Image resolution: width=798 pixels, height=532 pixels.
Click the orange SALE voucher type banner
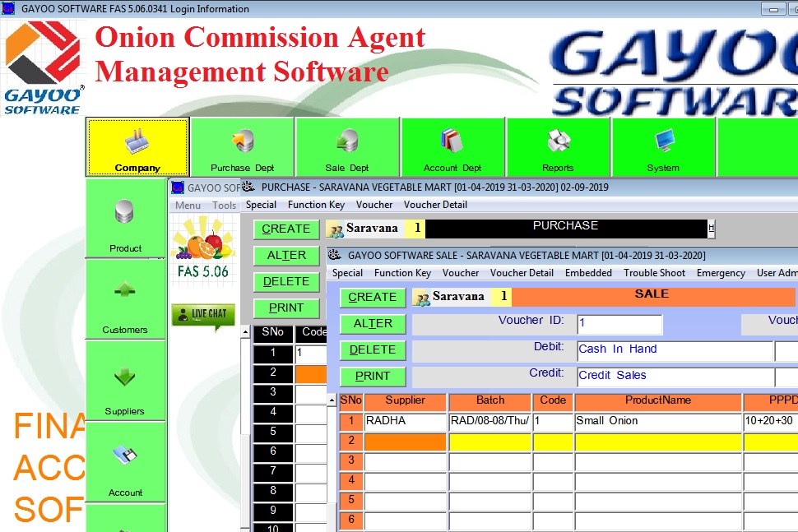point(652,296)
